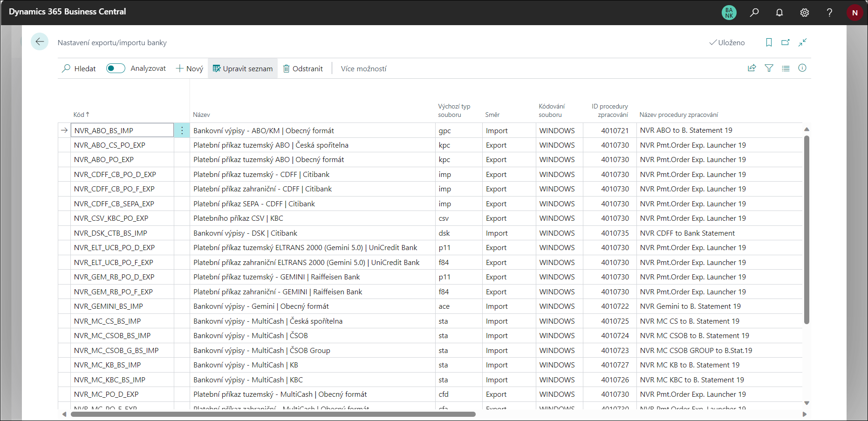Click the Výchozí typ souboru header
The width and height of the screenshot is (868, 421).
click(x=454, y=110)
